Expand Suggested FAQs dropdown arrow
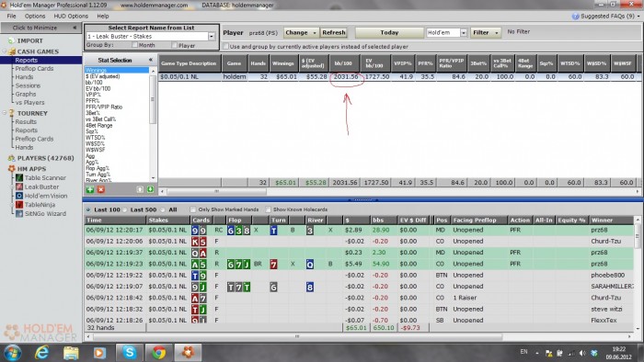The height and width of the screenshot is (362, 644). pos(638,17)
